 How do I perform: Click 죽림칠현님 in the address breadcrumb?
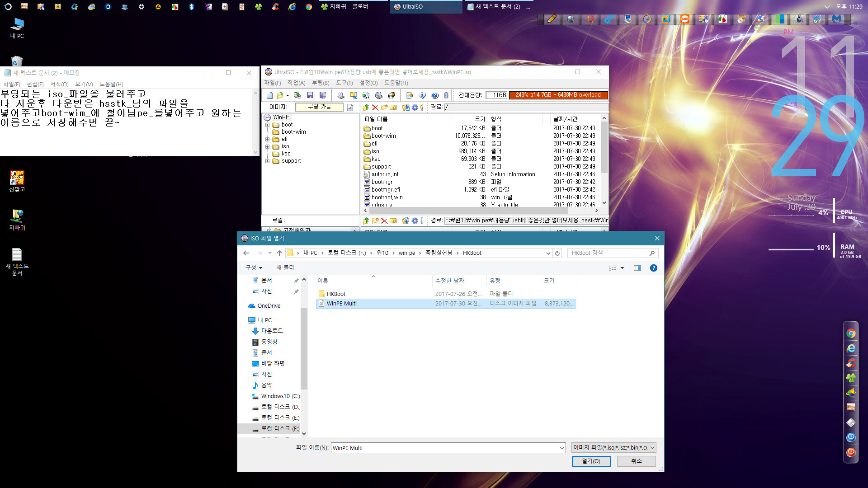[439, 253]
